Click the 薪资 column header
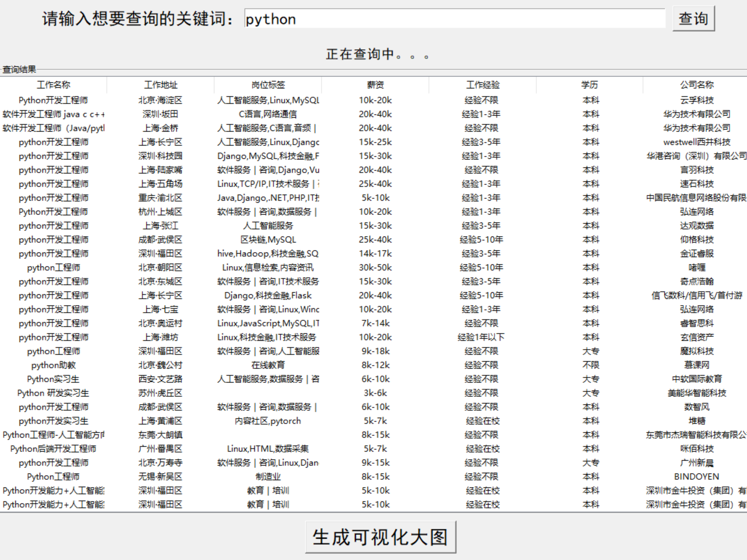 click(x=375, y=85)
